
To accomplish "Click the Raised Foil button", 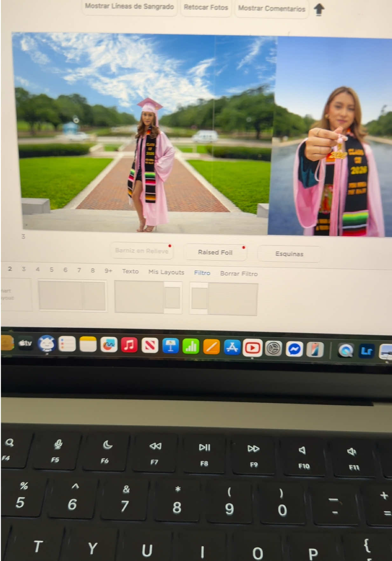I will coord(215,253).
